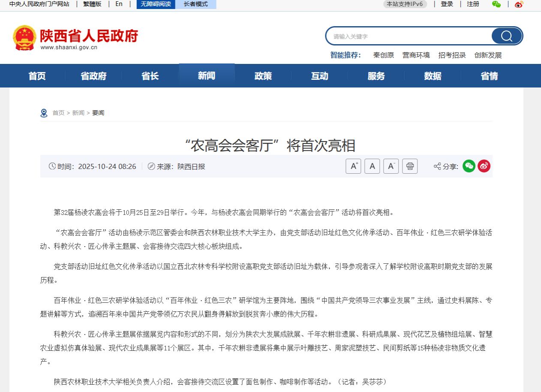Toggle 无障碍阅读 accessibility reading mode
Screen dimensions: 541x392
156,4
